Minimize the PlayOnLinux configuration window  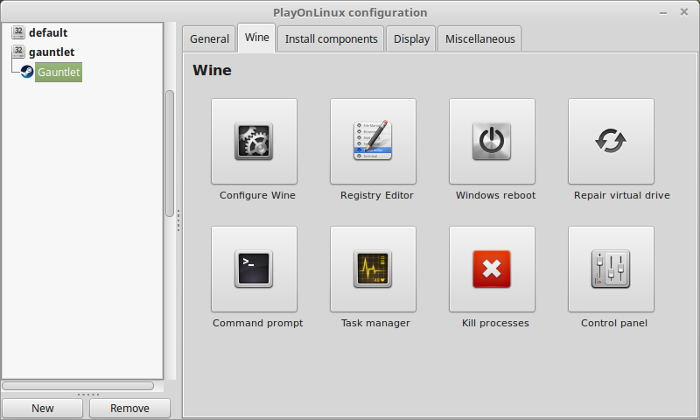663,12
